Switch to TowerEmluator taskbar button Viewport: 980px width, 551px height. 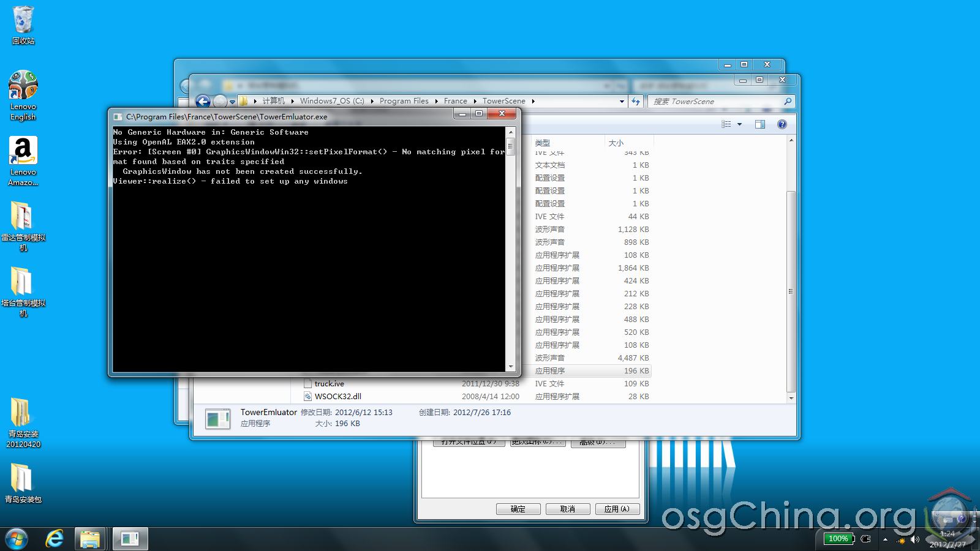click(x=130, y=539)
